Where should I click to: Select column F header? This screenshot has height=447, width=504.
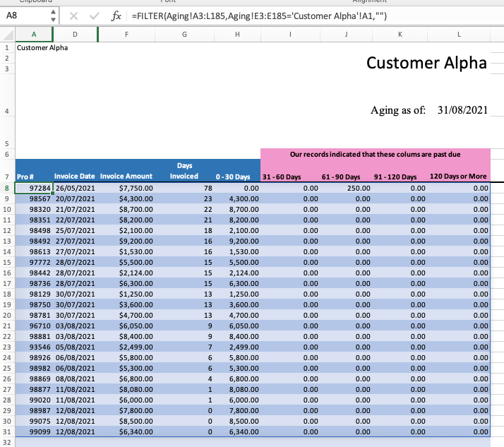[x=126, y=35]
